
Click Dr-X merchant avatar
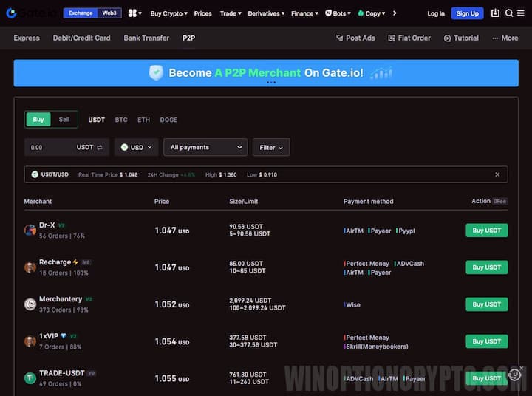tap(30, 230)
